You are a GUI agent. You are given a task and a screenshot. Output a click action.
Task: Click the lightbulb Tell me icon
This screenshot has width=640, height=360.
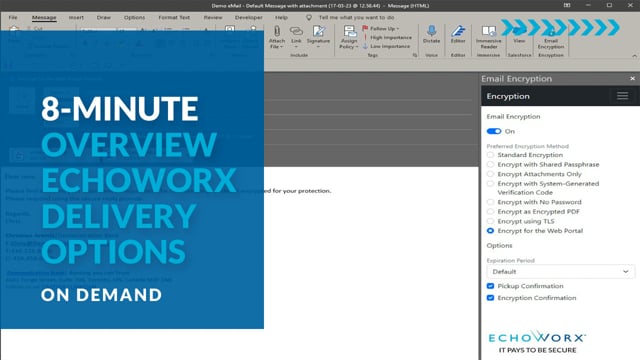coord(309,18)
